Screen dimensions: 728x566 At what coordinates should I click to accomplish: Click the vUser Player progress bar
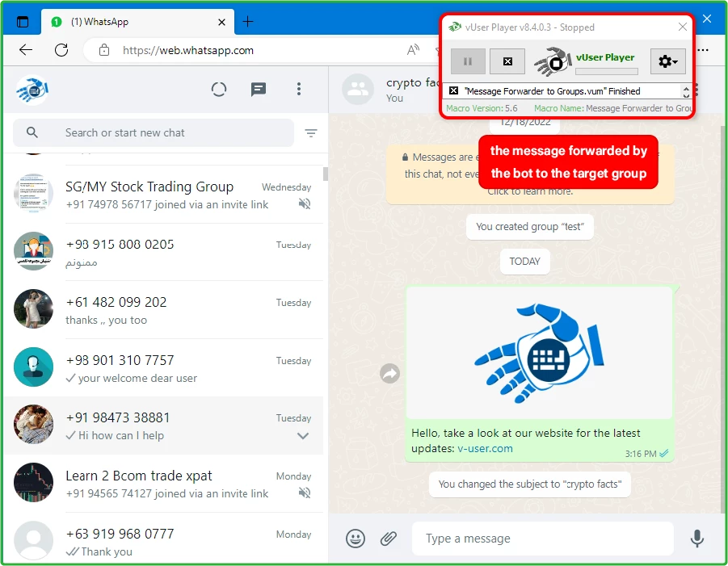click(x=607, y=71)
